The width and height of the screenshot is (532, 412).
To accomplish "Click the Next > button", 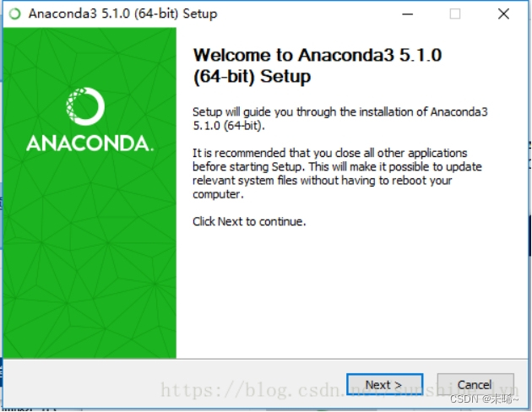I will click(x=384, y=384).
